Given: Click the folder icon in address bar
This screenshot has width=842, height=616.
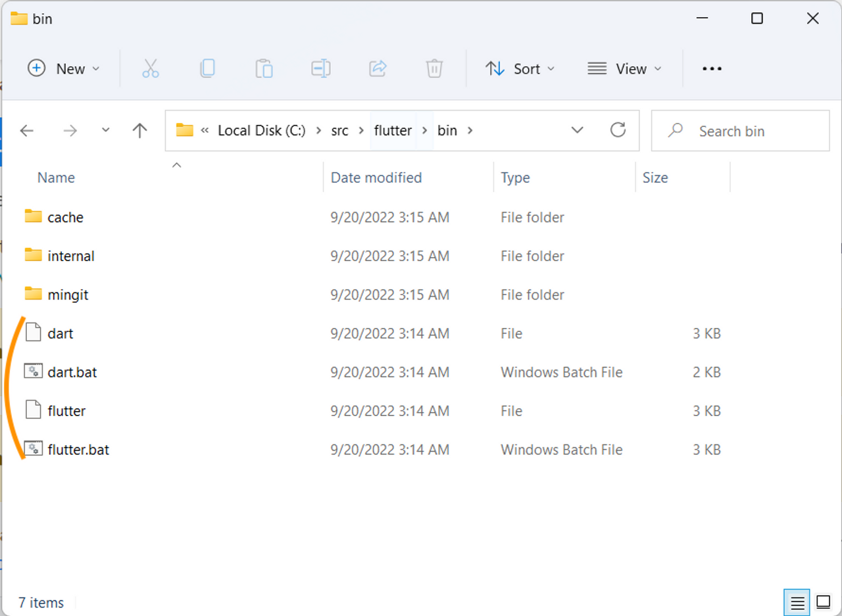Looking at the screenshot, I should tap(185, 130).
